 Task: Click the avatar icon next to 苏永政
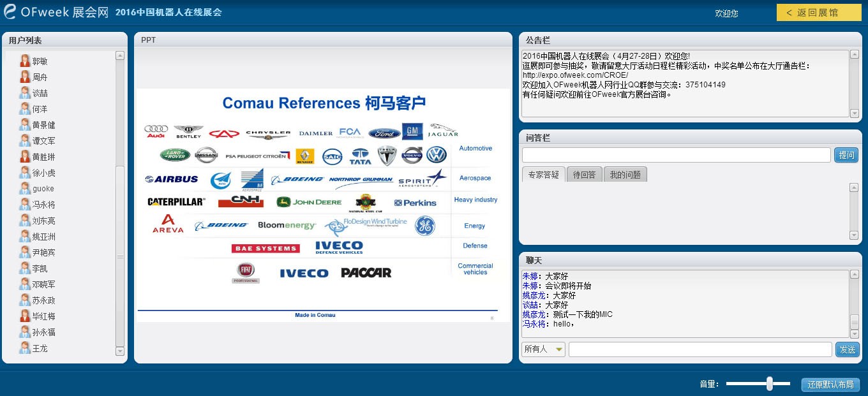(25, 300)
